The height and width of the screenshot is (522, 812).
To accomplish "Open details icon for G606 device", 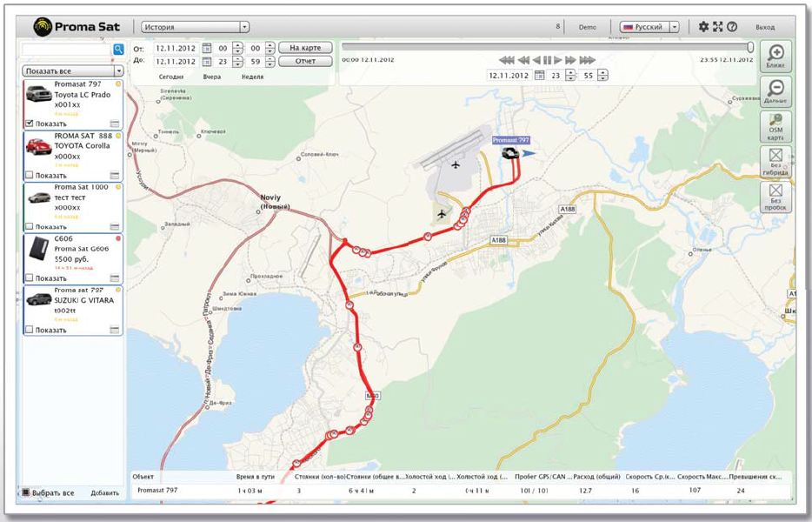I will (115, 278).
